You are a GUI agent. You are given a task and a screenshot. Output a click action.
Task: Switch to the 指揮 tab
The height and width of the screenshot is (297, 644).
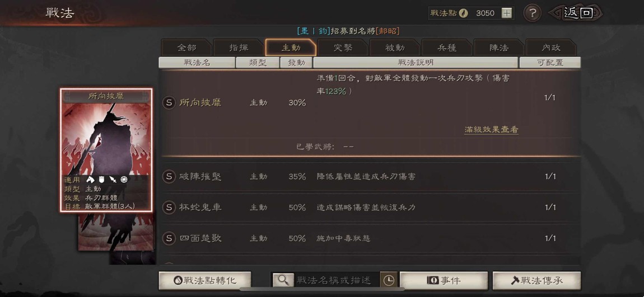(x=239, y=48)
